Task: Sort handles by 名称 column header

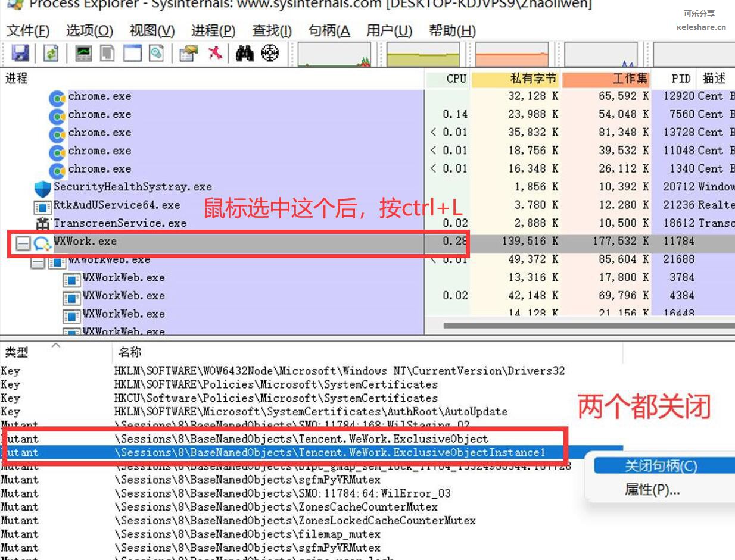Action: coord(367,352)
